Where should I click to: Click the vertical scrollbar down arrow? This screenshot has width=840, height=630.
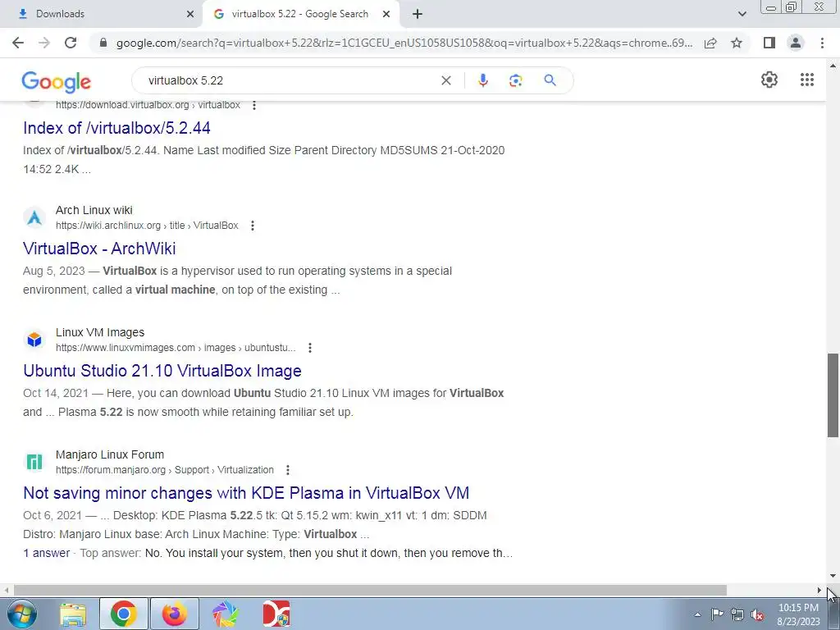(x=833, y=577)
